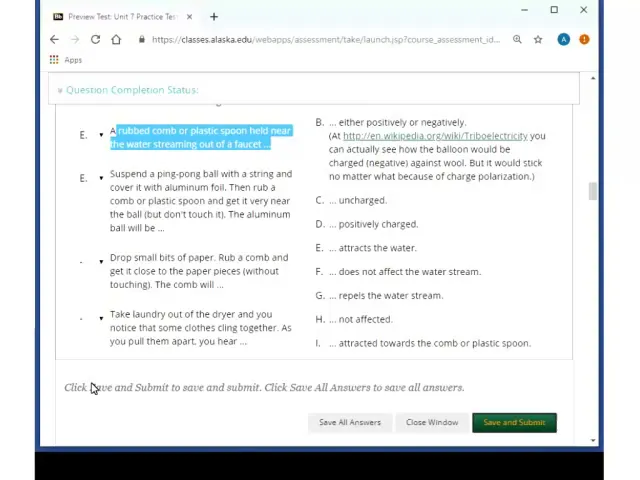The width and height of the screenshot is (640, 480).
Task: Click Save All Answers button
Action: [350, 422]
